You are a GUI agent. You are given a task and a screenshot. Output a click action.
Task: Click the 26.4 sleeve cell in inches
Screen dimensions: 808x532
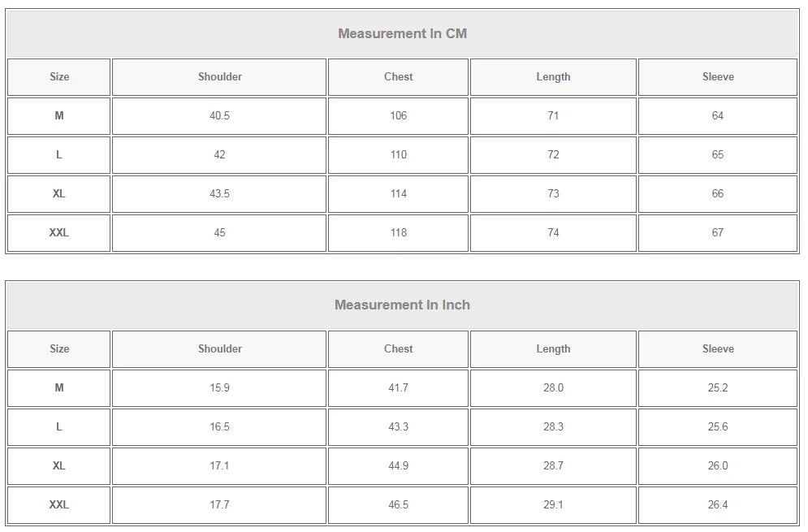(717, 504)
